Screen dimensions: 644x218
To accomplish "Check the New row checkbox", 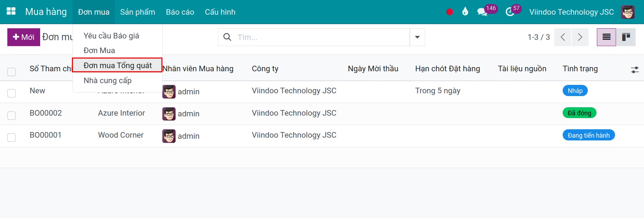I will (12, 93).
